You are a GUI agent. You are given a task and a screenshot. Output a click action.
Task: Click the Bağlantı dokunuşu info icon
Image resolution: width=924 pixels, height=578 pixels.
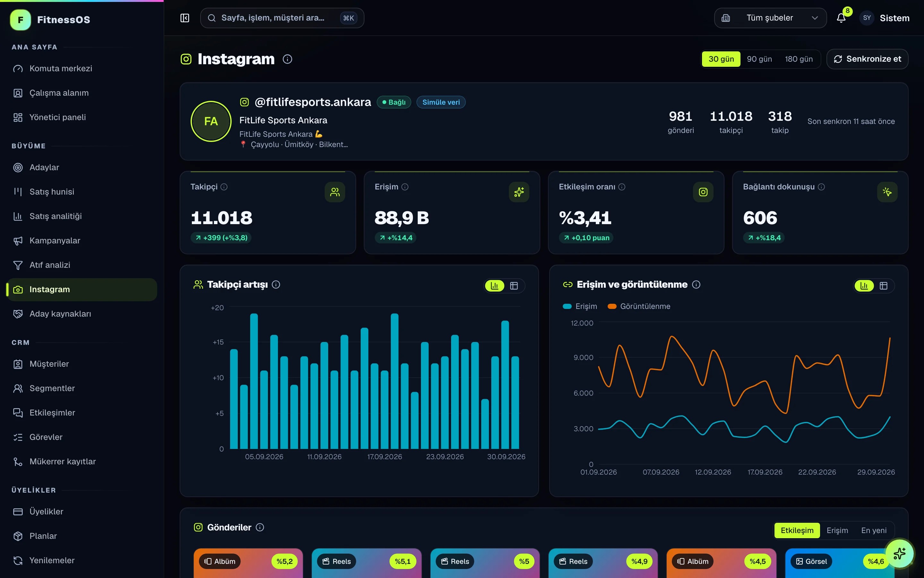click(x=822, y=187)
